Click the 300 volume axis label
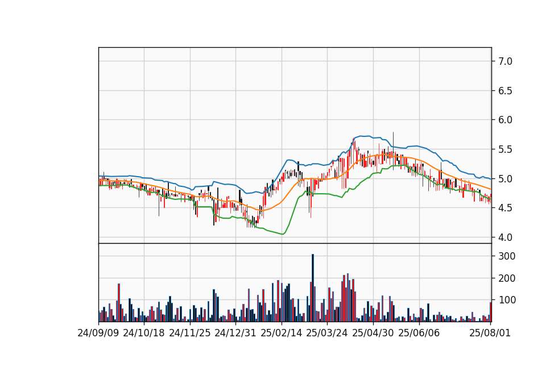Image resolution: width=546 pixels, height=392 pixels. 507,256
